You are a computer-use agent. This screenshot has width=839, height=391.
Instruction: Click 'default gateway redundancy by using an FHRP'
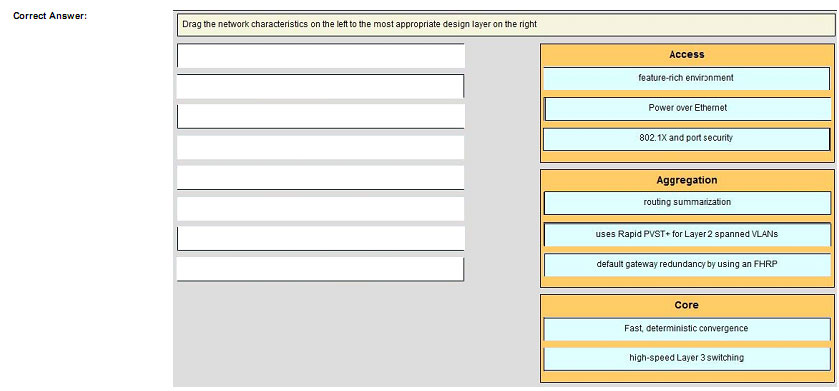pyautogui.click(x=687, y=265)
